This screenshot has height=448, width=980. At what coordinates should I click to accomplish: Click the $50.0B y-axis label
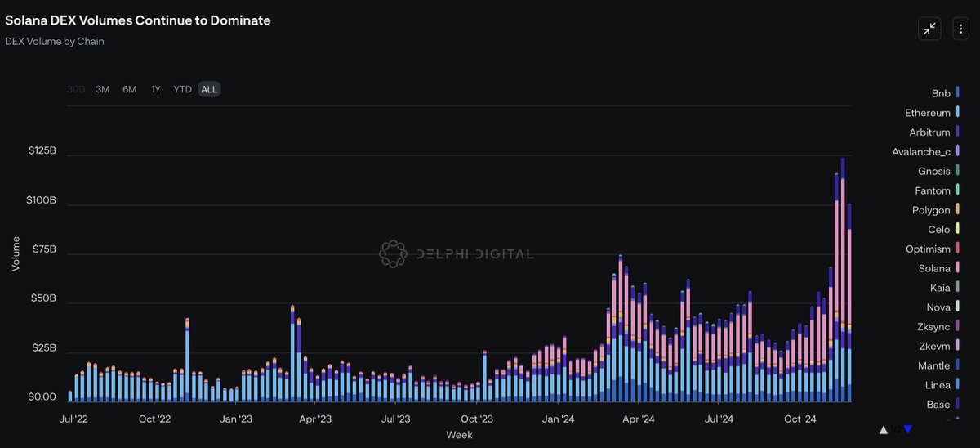click(x=42, y=299)
